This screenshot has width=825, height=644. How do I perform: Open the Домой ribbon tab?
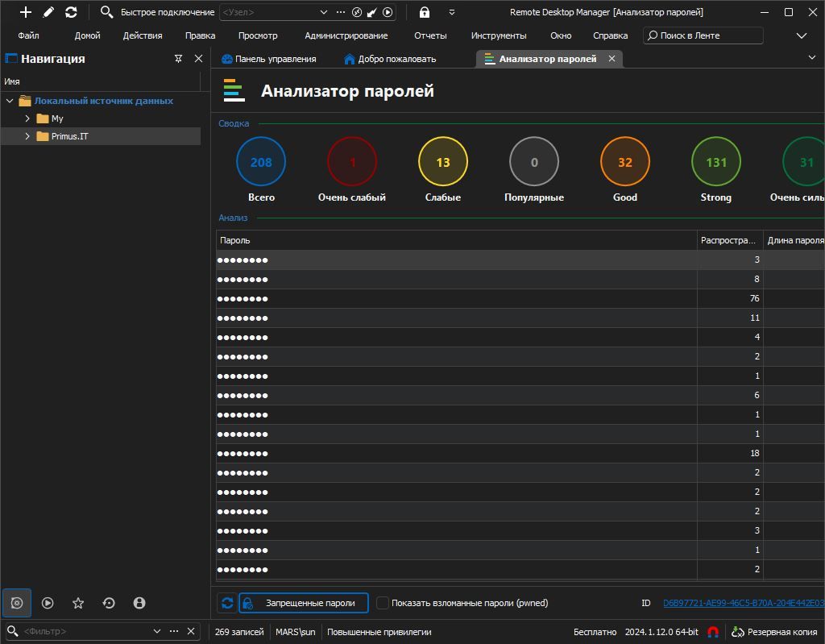tap(87, 35)
